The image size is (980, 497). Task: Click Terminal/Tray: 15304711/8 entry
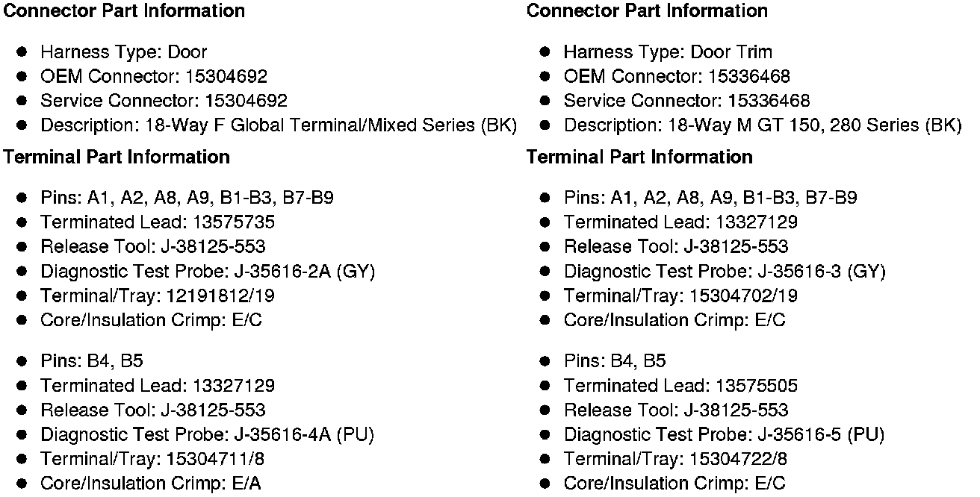(152, 459)
